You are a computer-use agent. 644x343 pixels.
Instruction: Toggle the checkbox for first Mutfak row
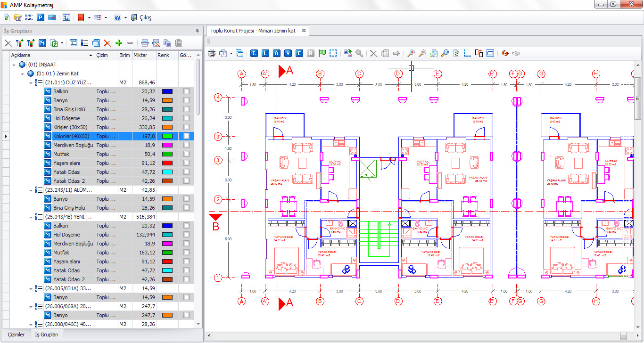(x=187, y=154)
